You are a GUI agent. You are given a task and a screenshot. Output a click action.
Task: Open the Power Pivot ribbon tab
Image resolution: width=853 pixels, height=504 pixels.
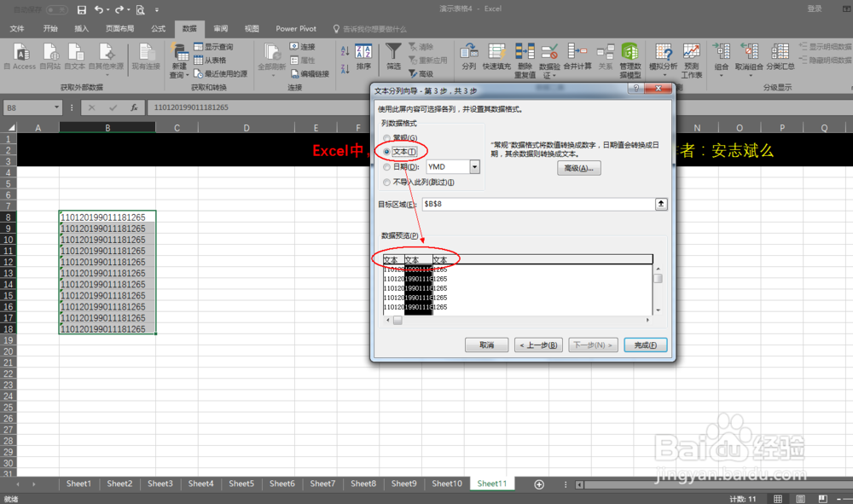pos(296,29)
